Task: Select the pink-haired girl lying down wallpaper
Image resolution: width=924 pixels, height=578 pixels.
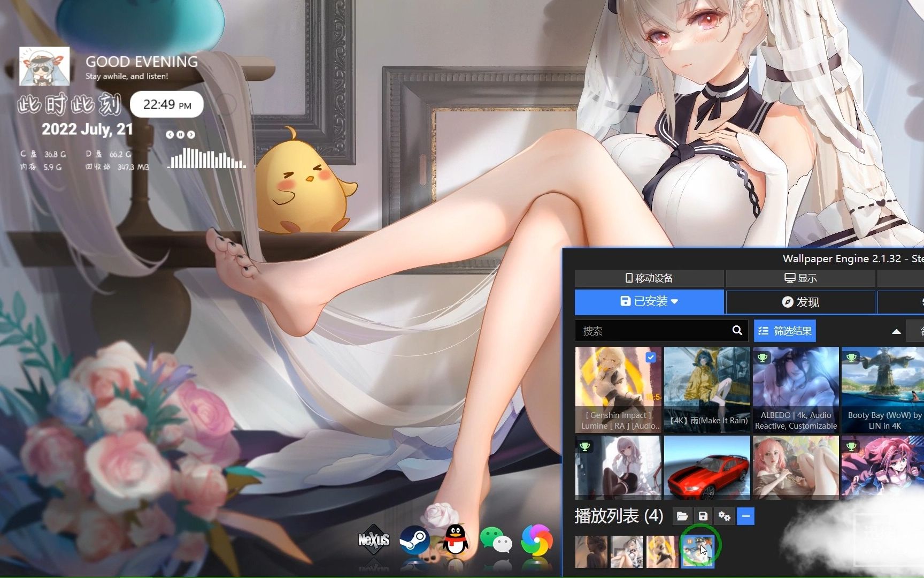Action: pos(796,467)
